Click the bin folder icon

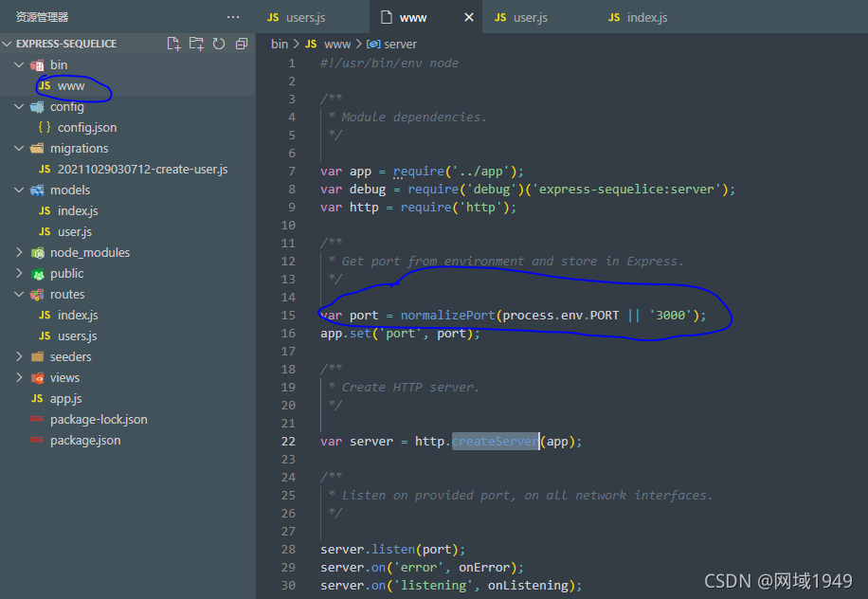37,65
